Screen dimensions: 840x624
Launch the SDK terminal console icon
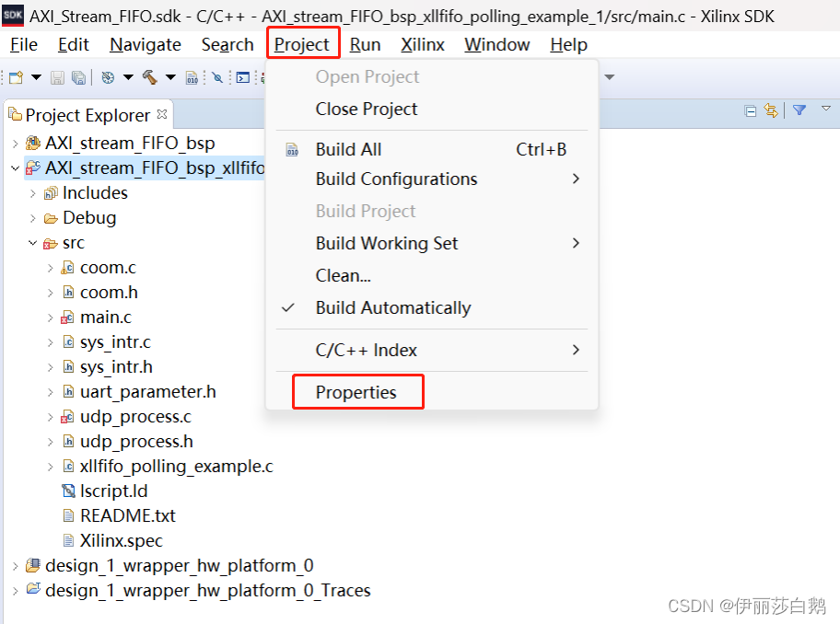[241, 78]
